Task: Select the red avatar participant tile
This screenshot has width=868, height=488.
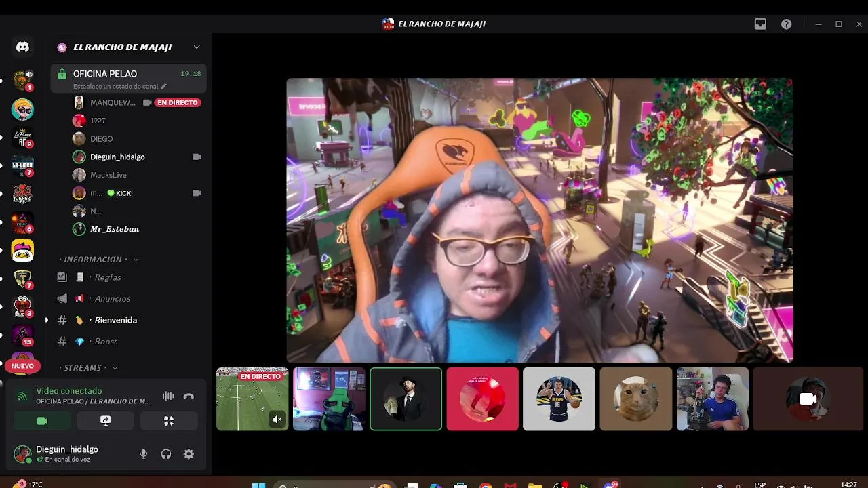Action: pyautogui.click(x=483, y=399)
